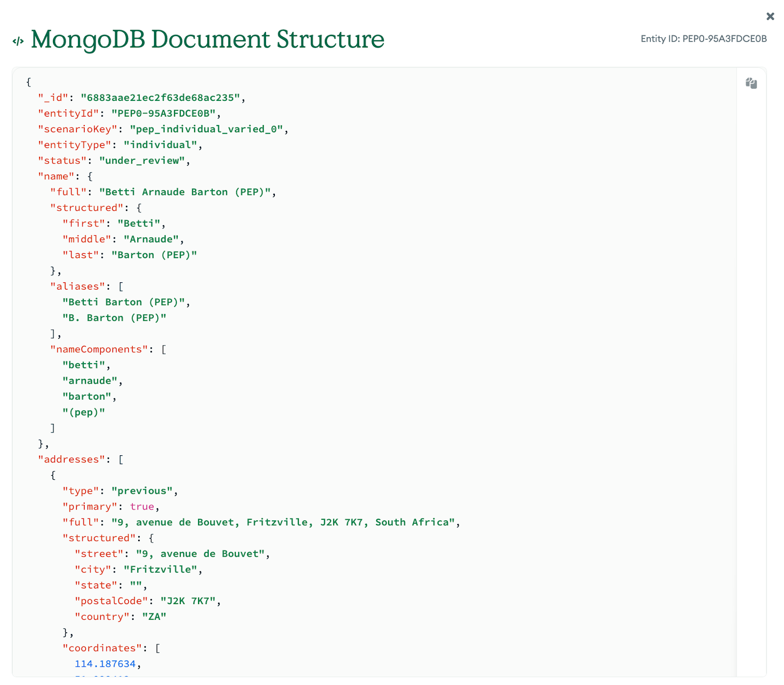784x685 pixels.
Task: Click the MongoDB Document Structure heading
Action: [207, 39]
